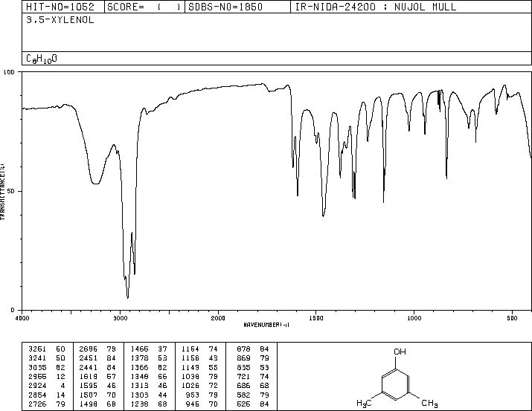The width and height of the screenshot is (532, 411).
Task: Click the H3C group on the structure
Action: [364, 404]
